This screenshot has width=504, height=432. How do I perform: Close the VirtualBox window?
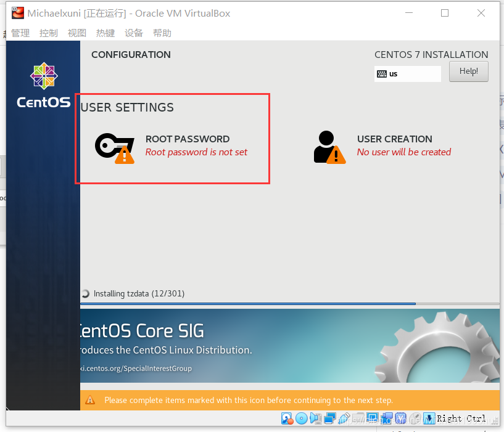click(481, 13)
